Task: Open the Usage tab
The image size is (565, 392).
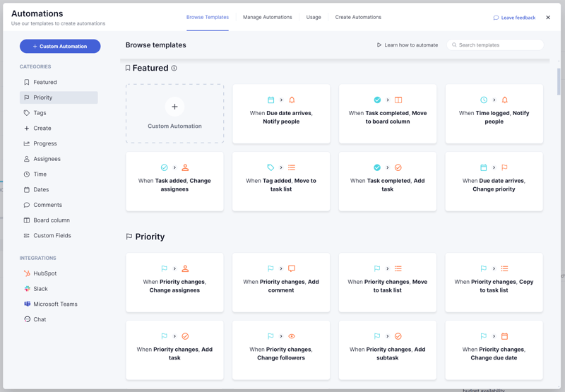Action: coord(314,17)
